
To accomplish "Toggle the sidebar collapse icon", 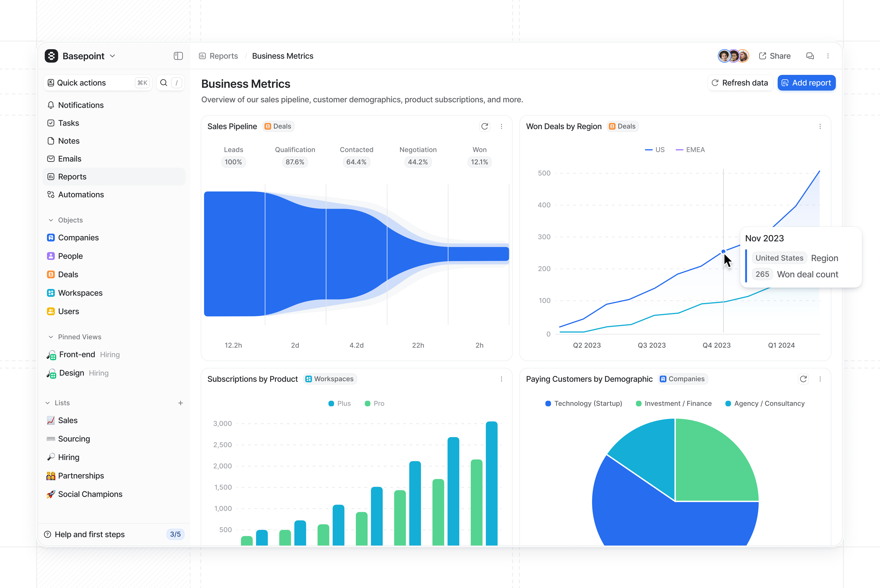I will 178,56.
